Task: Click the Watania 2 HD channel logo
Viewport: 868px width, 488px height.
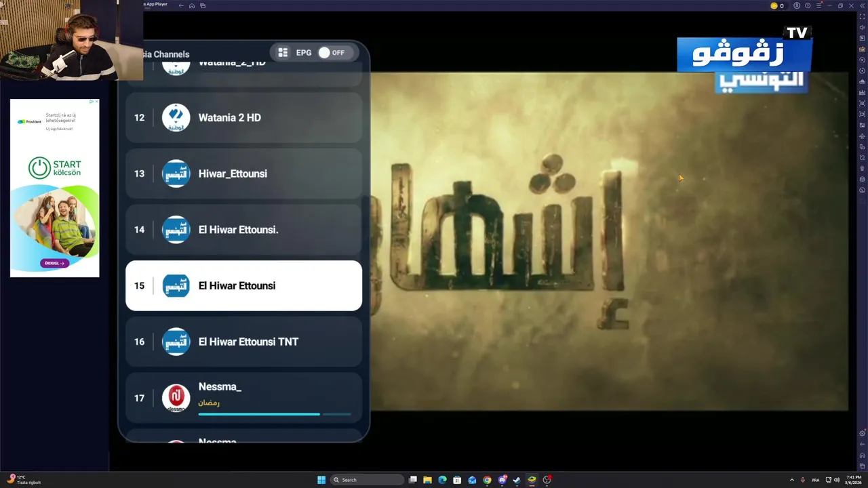Action: [176, 117]
